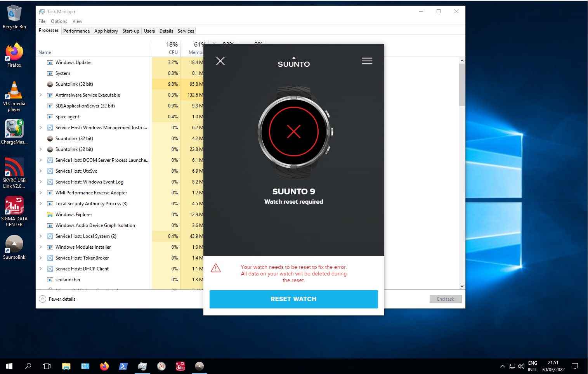Open taskbar search magnifier

coord(28,366)
